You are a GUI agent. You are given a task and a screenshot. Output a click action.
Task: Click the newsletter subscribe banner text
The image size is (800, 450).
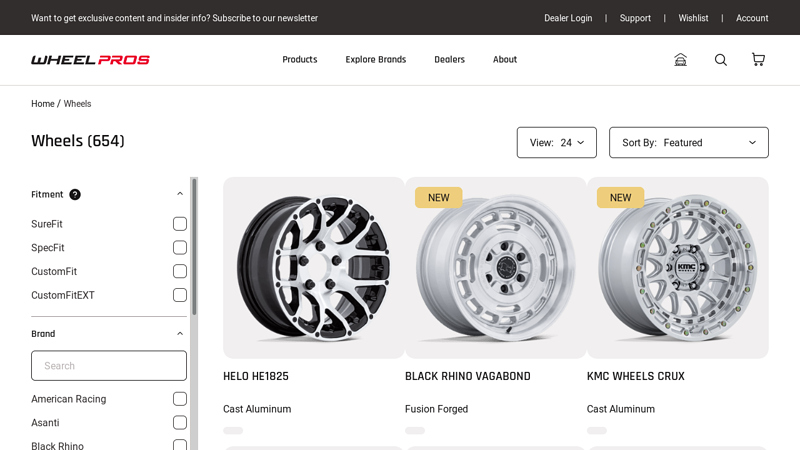174,18
